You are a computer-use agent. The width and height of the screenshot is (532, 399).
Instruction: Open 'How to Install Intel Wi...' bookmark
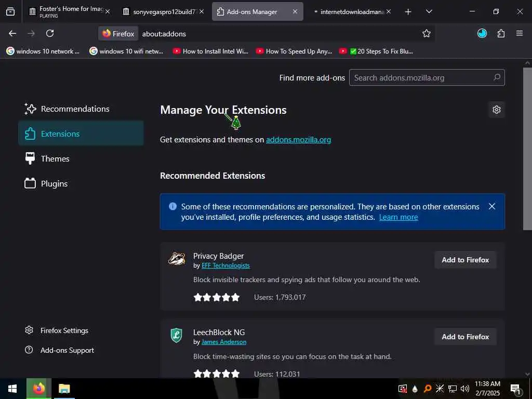[210, 51]
